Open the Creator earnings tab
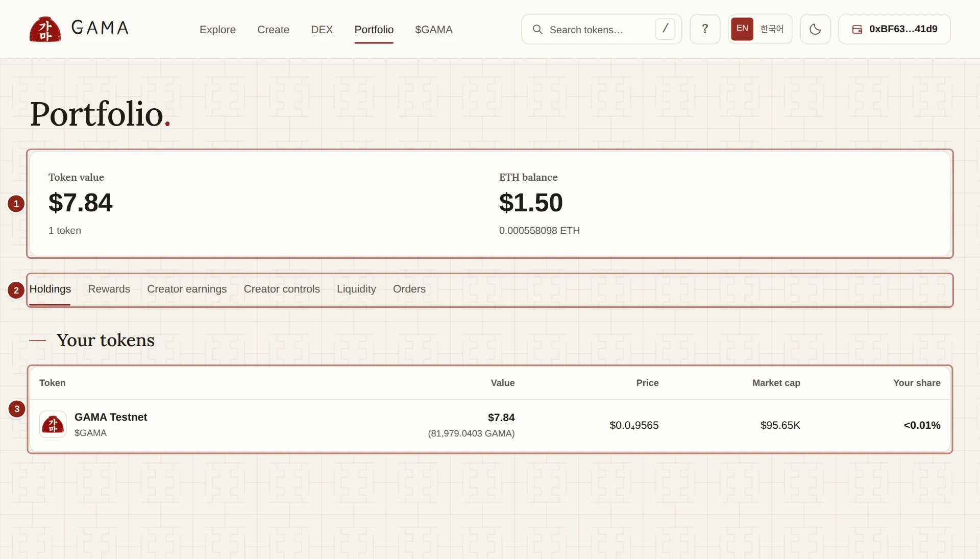 (187, 289)
